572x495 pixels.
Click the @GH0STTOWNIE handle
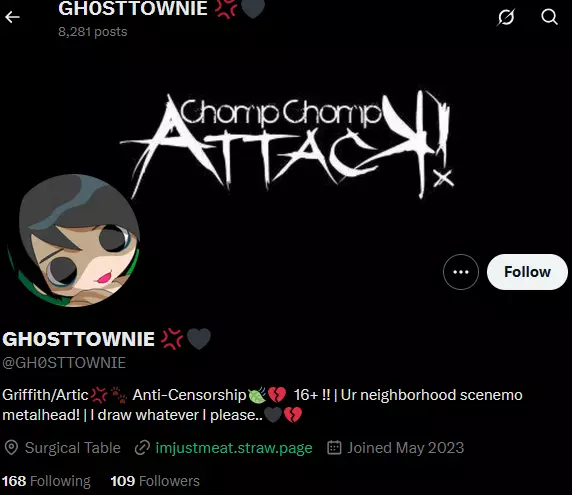pyautogui.click(x=64, y=363)
